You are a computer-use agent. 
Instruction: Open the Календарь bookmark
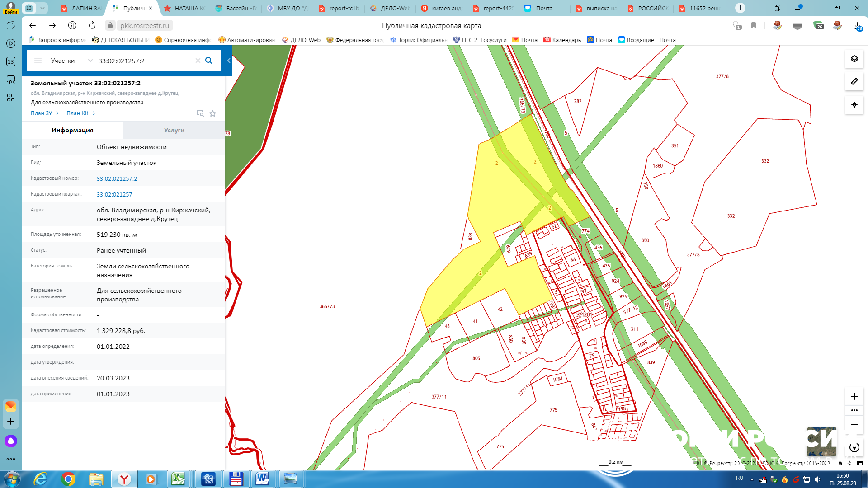562,40
